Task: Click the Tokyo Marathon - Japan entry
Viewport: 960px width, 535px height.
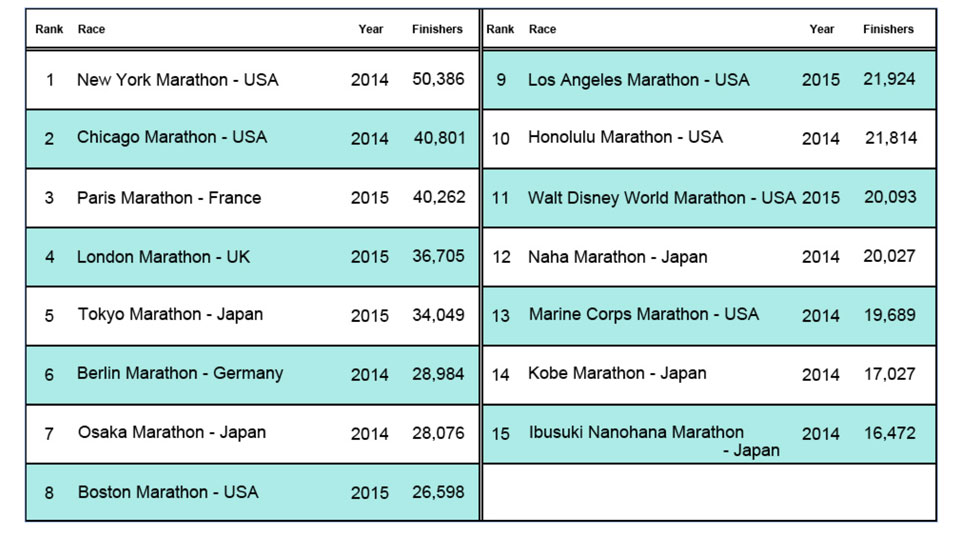Action: click(171, 314)
